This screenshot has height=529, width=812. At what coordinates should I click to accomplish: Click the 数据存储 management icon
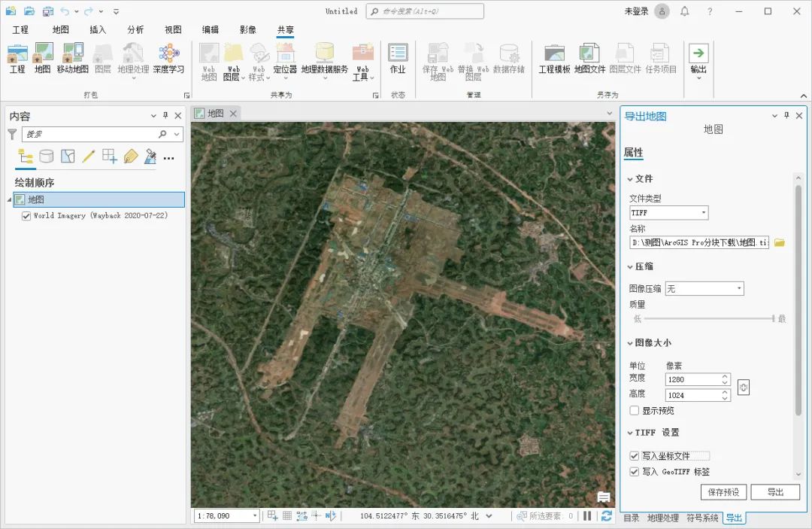point(511,60)
